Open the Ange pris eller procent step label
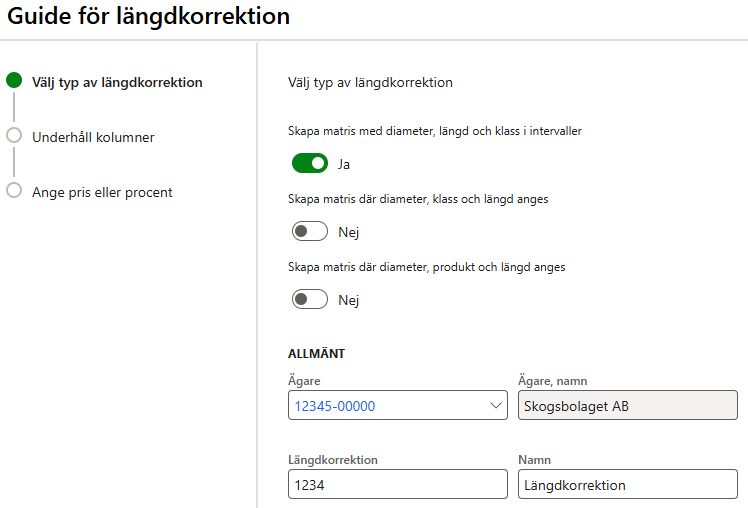This screenshot has width=748, height=508. point(102,192)
